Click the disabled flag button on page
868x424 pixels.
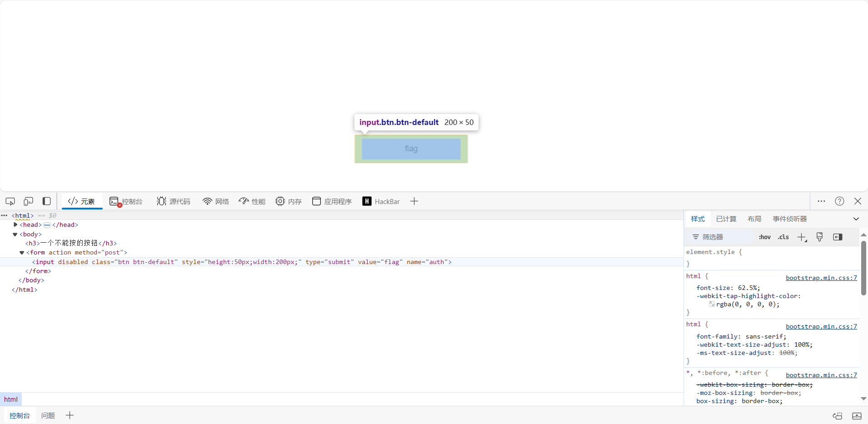pyautogui.click(x=411, y=149)
